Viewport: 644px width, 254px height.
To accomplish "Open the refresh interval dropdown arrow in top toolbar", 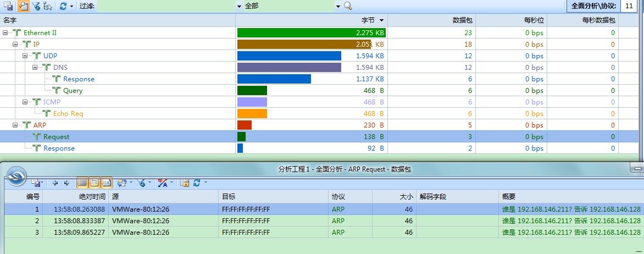I will pyautogui.click(x=72, y=6).
